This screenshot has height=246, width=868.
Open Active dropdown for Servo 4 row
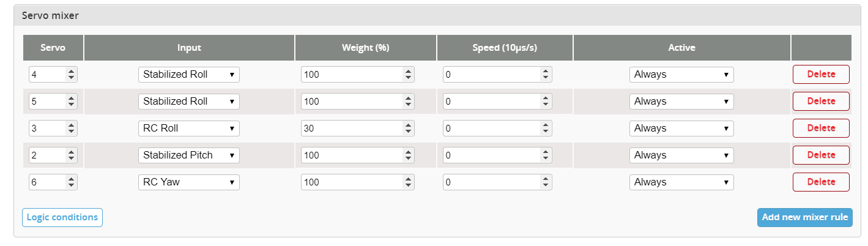[x=681, y=75]
